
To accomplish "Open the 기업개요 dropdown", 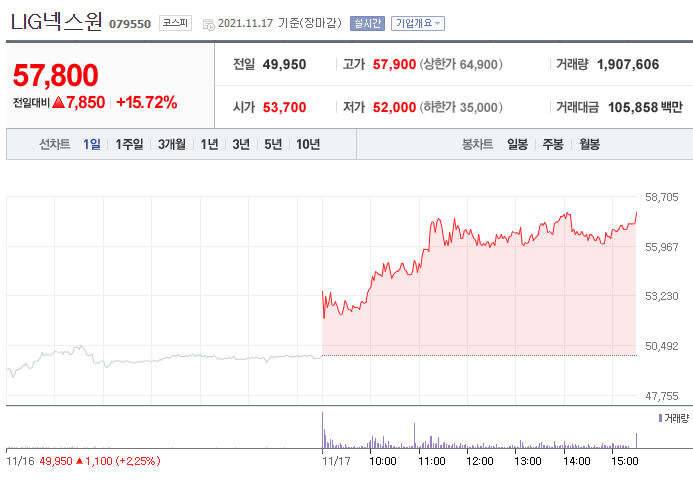I will pyautogui.click(x=418, y=23).
